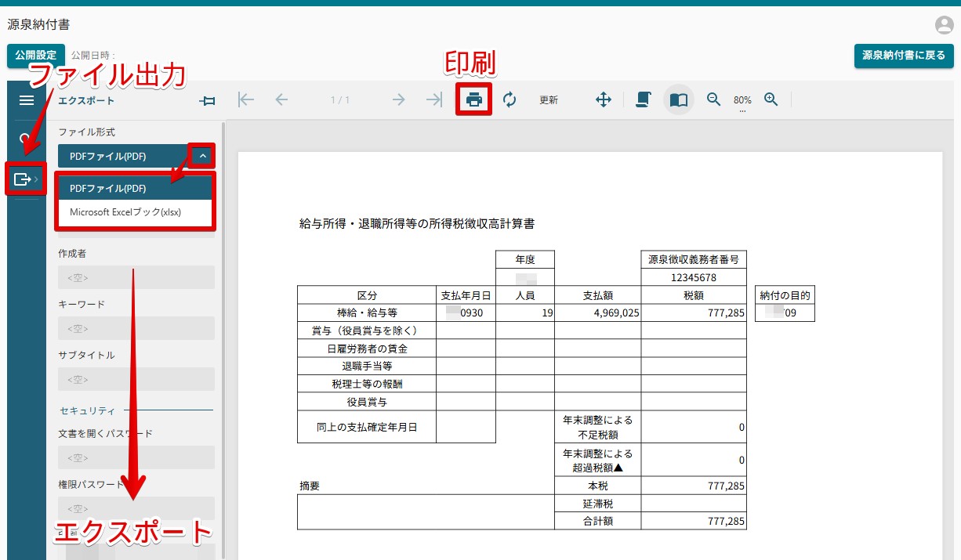
Task: Click the export icon in the left sidebar
Action: [x=23, y=179]
